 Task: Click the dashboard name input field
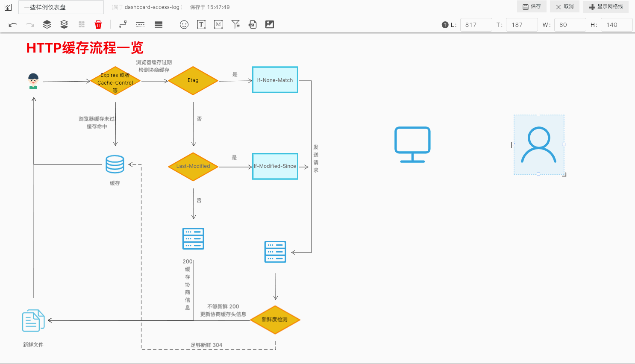[61, 7]
